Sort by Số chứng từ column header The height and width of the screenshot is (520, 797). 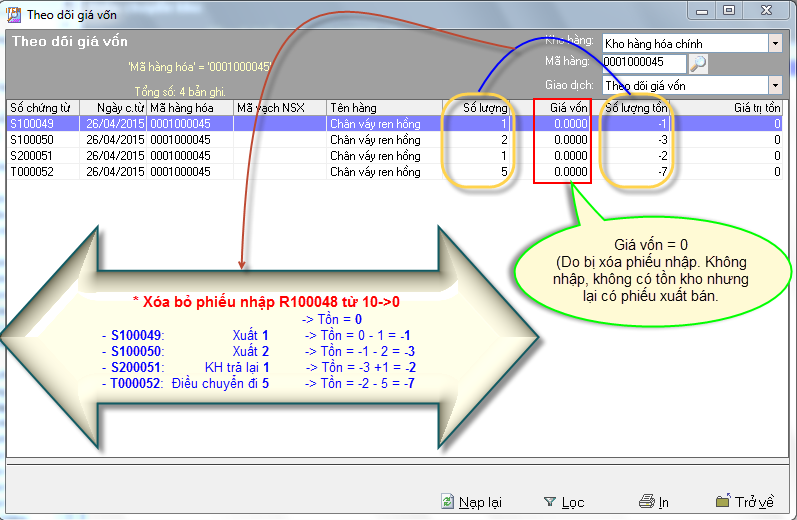tap(40, 107)
